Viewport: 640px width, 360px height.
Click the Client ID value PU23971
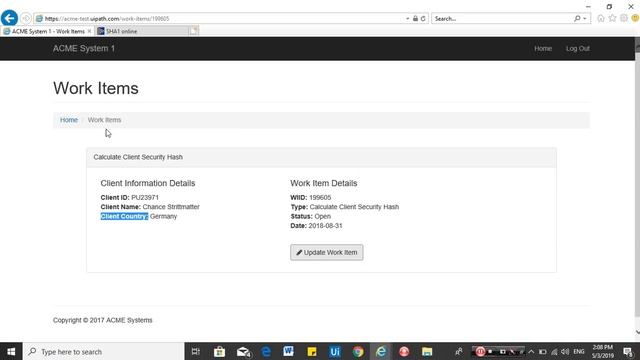tap(145, 198)
